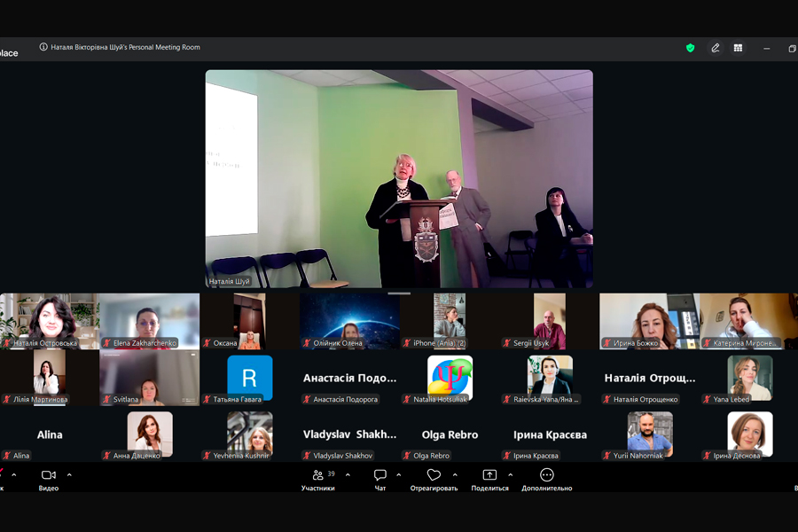Viewport: 798px width, 532px height.
Task: Select Оксана participant tile
Action: (x=249, y=321)
